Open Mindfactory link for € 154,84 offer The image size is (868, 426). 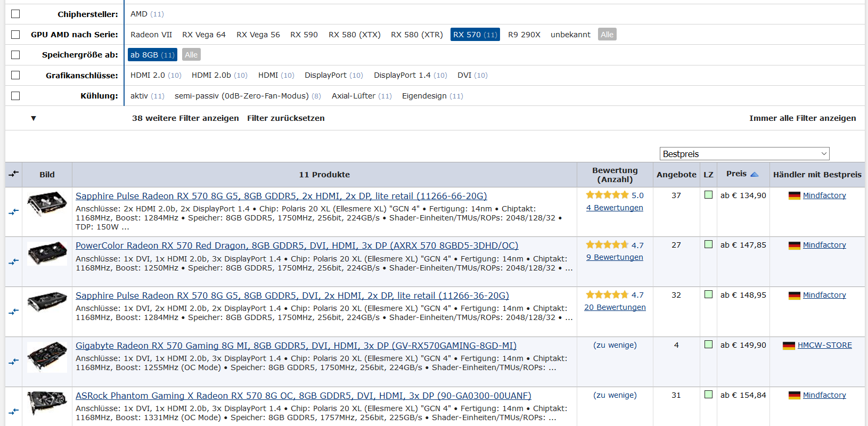(824, 395)
